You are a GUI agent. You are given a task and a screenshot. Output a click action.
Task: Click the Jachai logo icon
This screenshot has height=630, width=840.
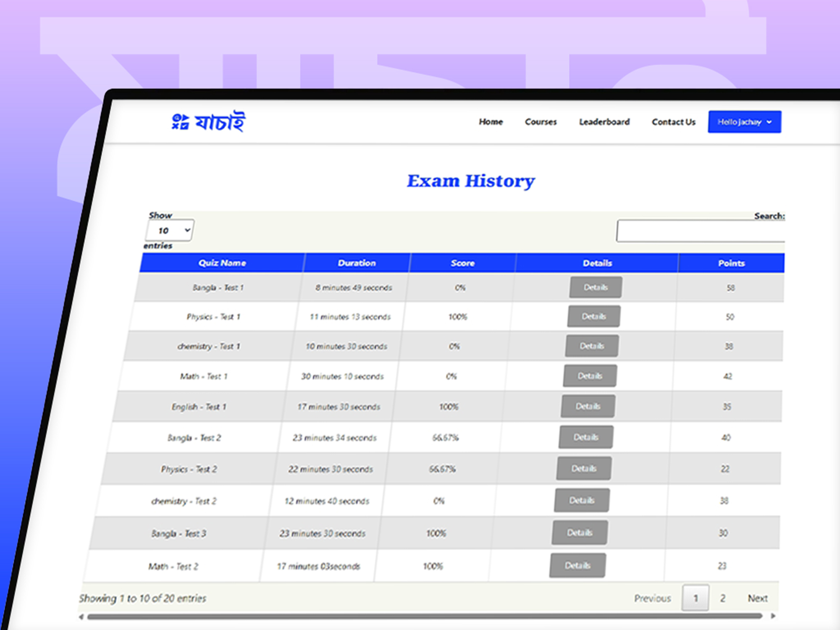[x=181, y=122]
